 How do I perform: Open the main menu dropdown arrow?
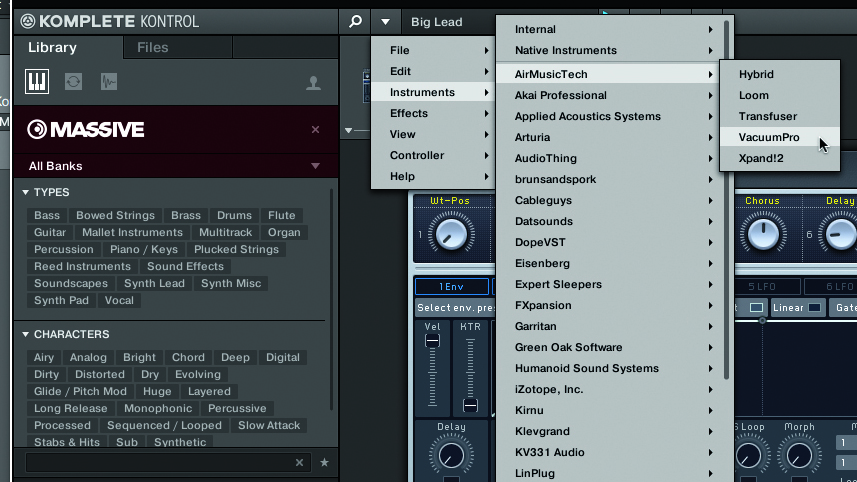click(x=385, y=22)
